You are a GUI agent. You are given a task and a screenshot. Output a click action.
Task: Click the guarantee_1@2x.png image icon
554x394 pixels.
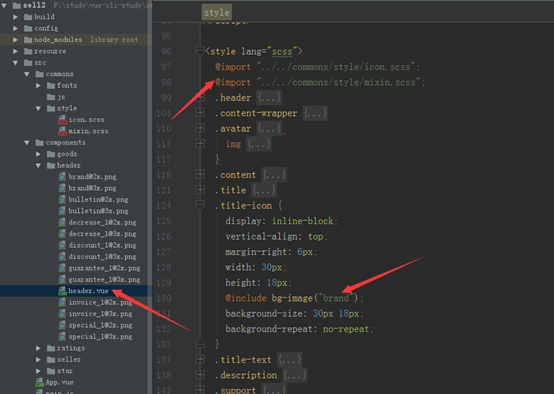pyautogui.click(x=62, y=268)
